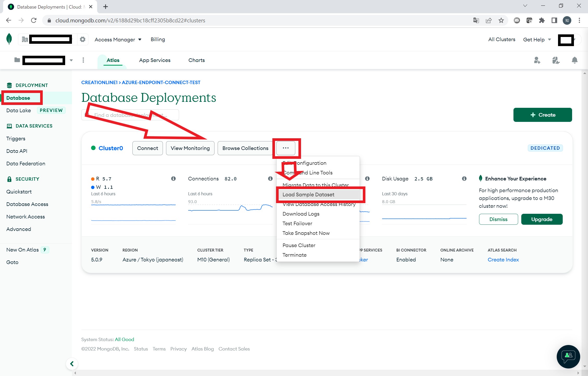
Task: Open Data API in the sidebar
Action: [x=17, y=151]
